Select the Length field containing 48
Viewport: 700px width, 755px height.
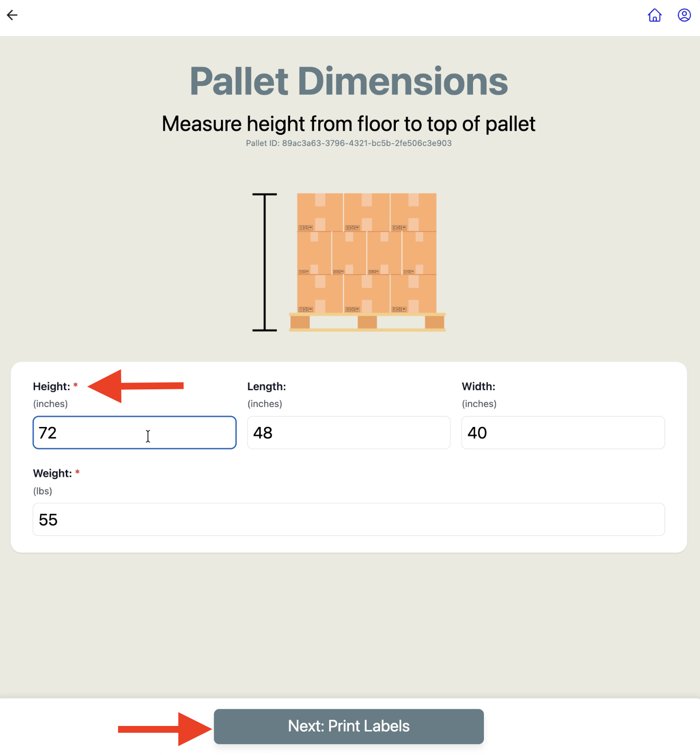click(x=349, y=432)
